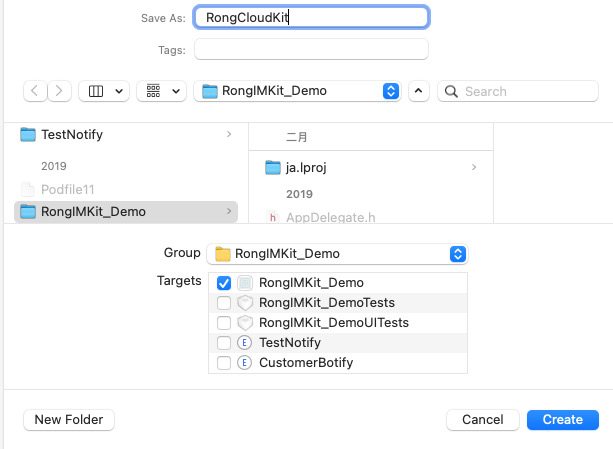Open the grid grouping options icon
This screenshot has width=613, height=449.
pos(153,91)
